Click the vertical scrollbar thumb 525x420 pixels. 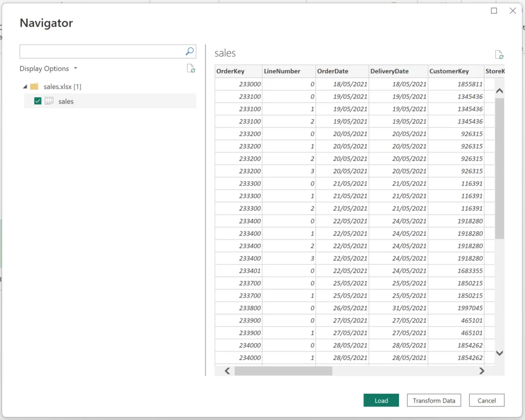499,169
